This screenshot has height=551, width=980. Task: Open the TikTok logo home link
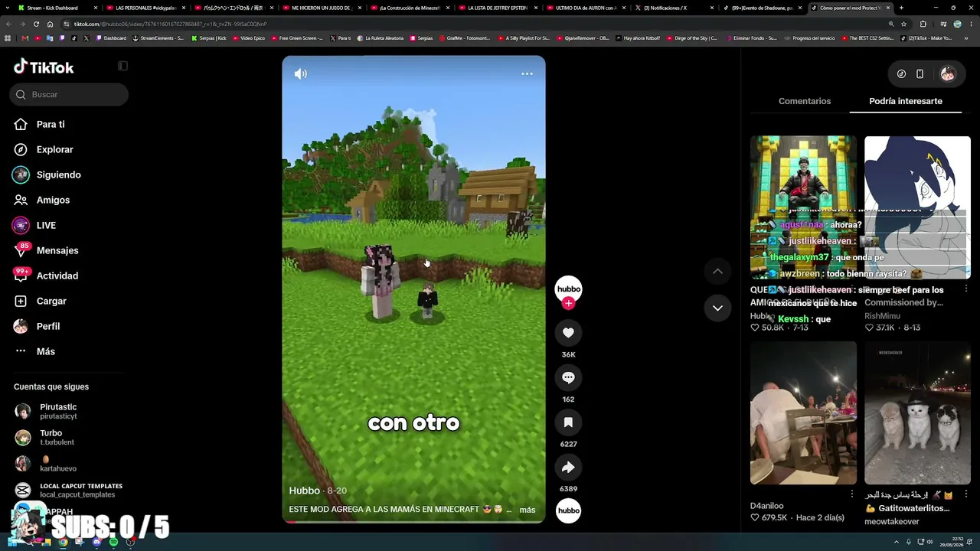point(44,67)
